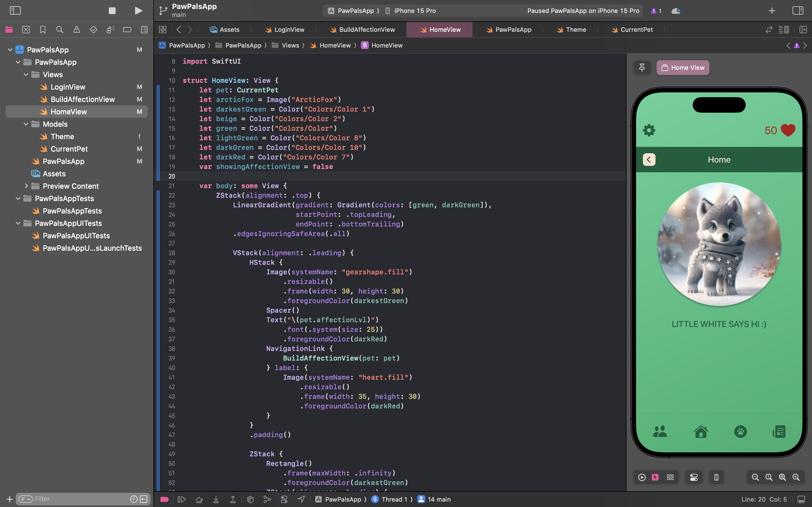Open the Find navigator magnifier icon
The height and width of the screenshot is (507, 812).
60,30
